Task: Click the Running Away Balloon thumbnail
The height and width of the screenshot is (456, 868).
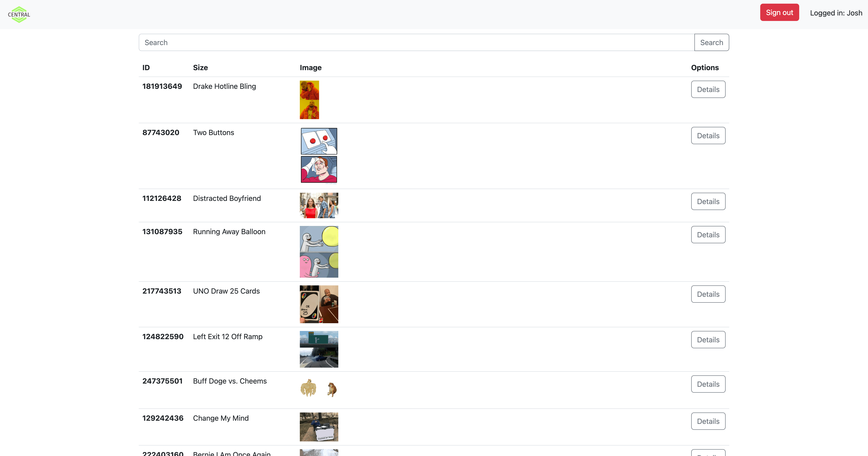Action: (x=319, y=252)
